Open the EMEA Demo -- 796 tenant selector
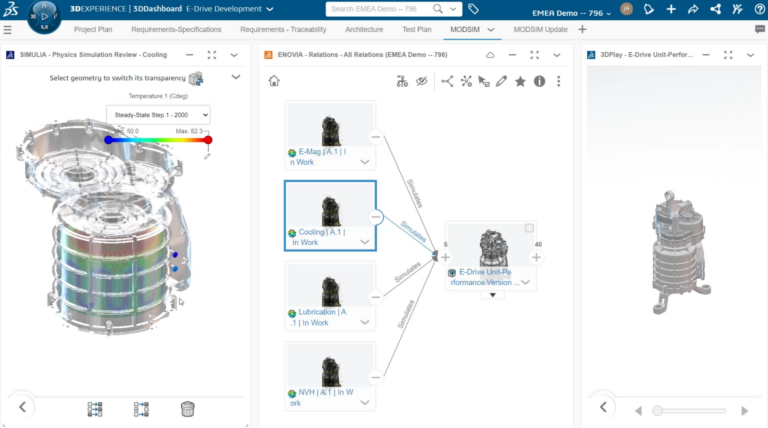The width and height of the screenshot is (768, 428). point(572,13)
